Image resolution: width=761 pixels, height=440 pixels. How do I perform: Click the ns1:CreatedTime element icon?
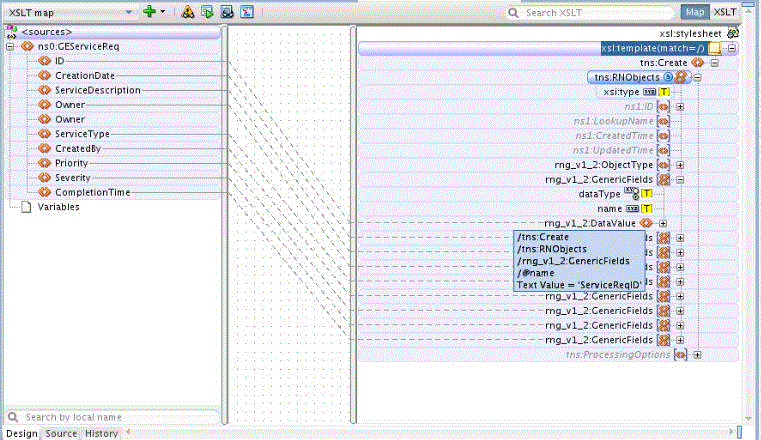[663, 136]
